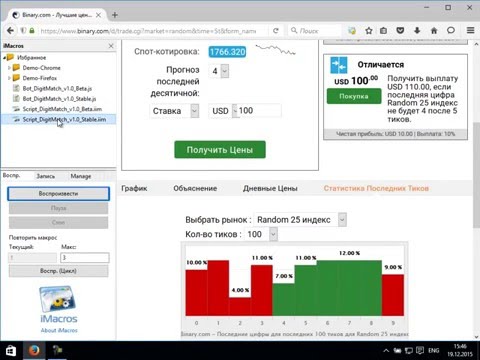Click the highlighted spot quote 1766.320
This screenshot has height=360, width=480.
(x=227, y=52)
